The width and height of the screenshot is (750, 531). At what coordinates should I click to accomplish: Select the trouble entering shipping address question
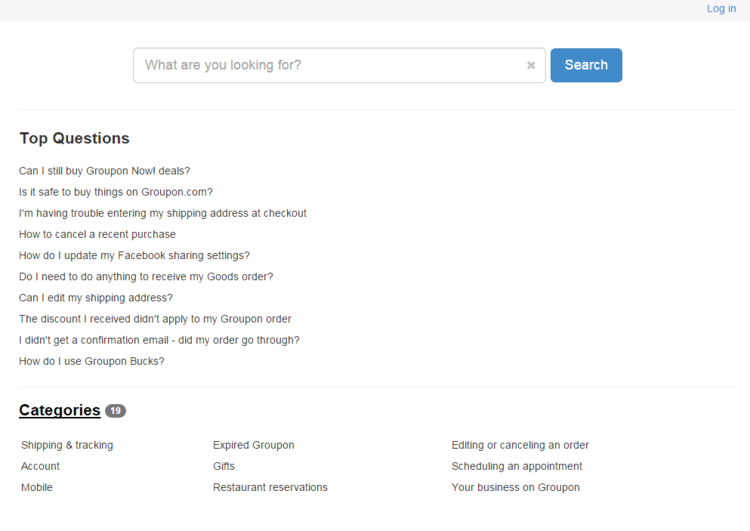point(163,213)
